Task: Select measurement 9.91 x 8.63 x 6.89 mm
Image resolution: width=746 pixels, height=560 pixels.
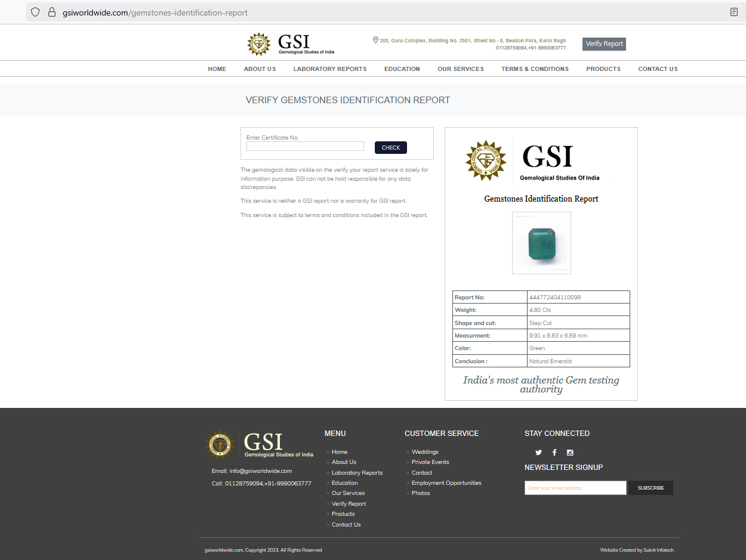Action: tap(578, 336)
